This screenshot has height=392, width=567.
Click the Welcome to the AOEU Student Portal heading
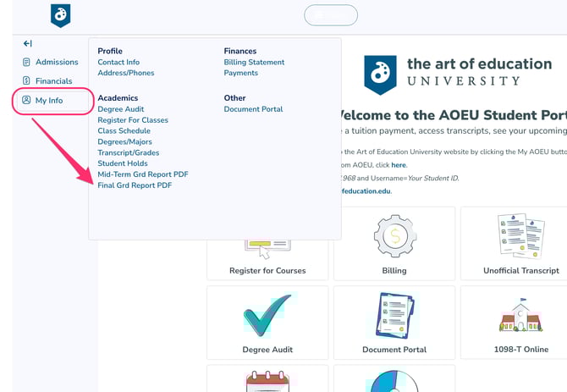coord(453,115)
